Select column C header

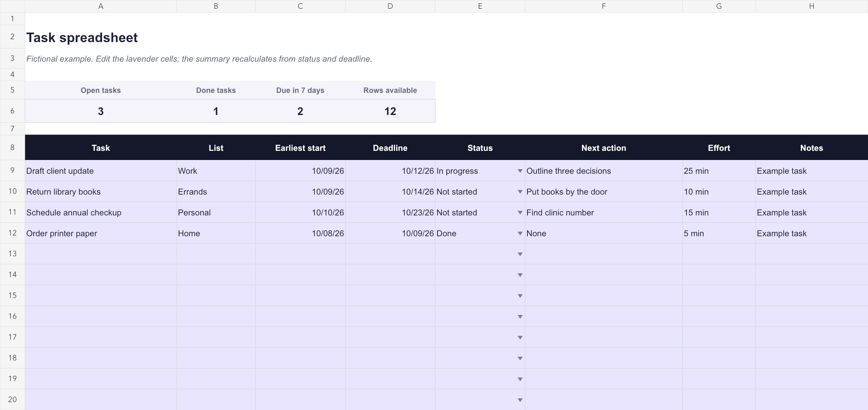(x=300, y=6)
